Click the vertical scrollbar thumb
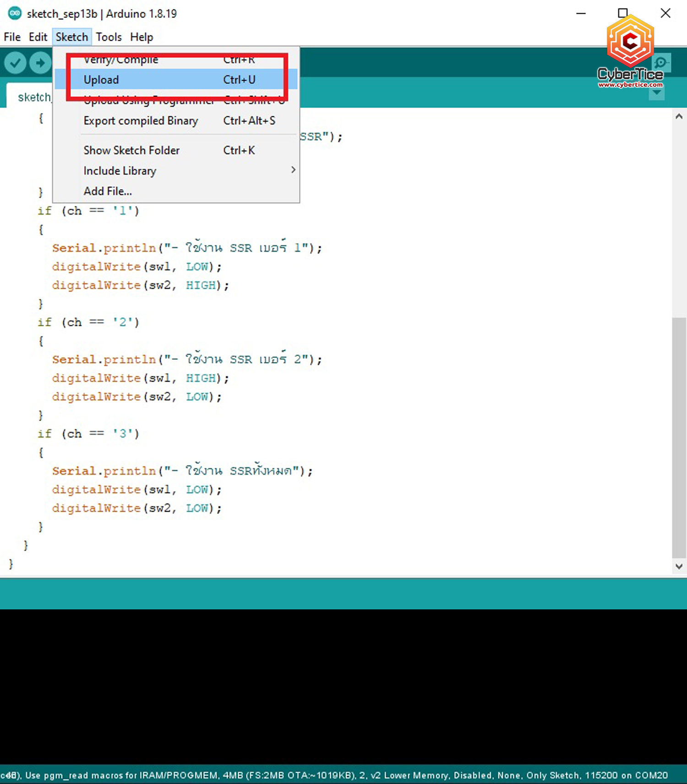The width and height of the screenshot is (687, 784). pos(679,435)
